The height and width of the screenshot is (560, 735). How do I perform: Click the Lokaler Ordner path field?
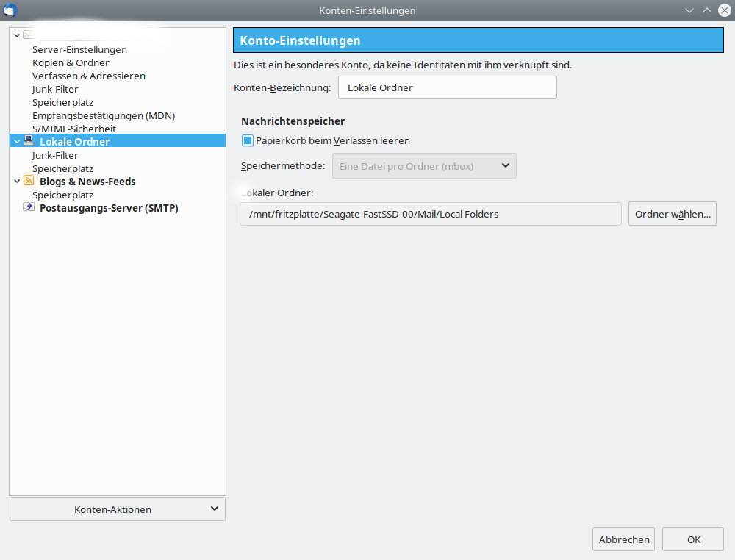point(430,215)
